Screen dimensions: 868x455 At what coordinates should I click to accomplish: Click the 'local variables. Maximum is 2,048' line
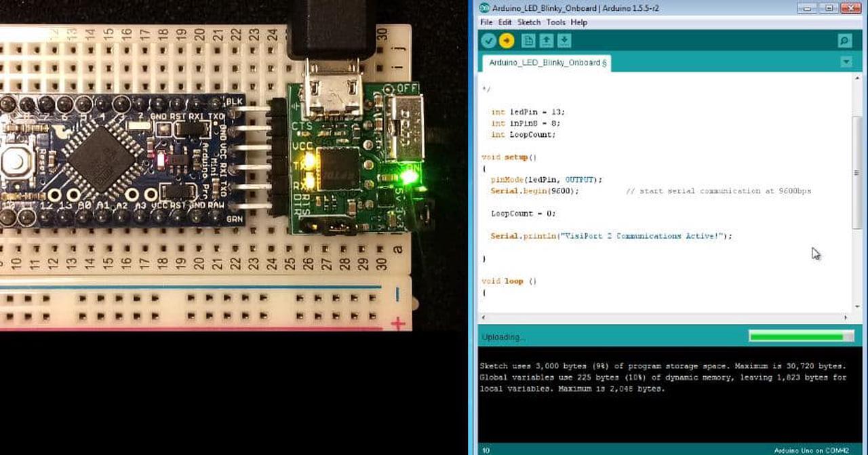(572, 389)
